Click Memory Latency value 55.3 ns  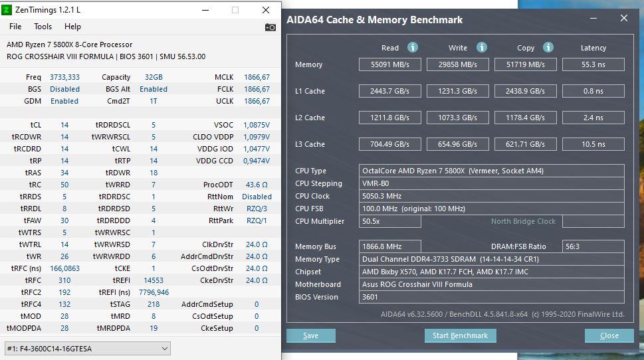593,64
